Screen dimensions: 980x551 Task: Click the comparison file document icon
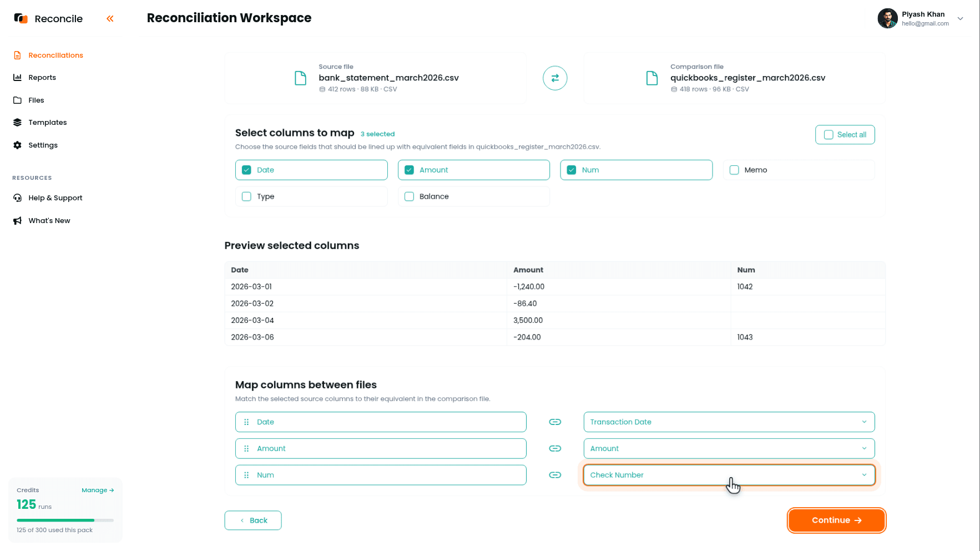(x=652, y=78)
